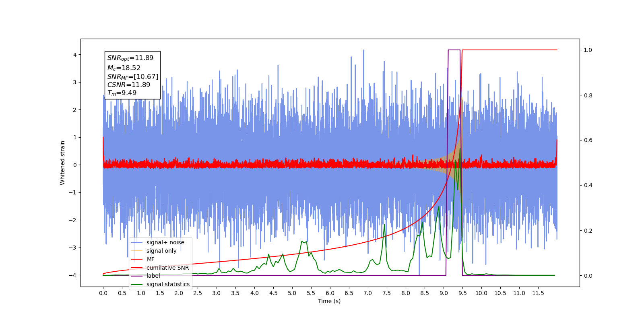Select the 2.0 time axis tick

pos(179,293)
